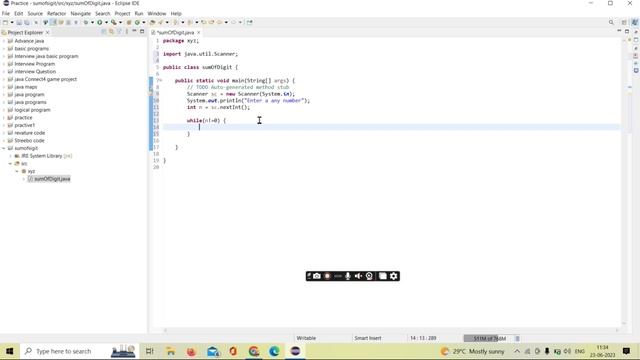Viewport: 640px width, 360px height.
Task: Open the Project menu
Action: 122,13
